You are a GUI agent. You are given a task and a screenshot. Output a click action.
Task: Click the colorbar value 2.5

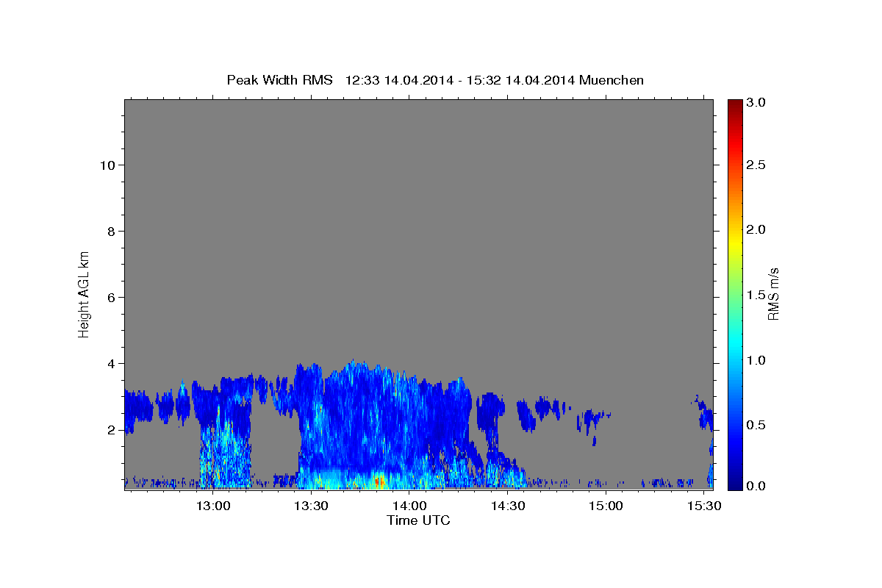click(x=757, y=165)
